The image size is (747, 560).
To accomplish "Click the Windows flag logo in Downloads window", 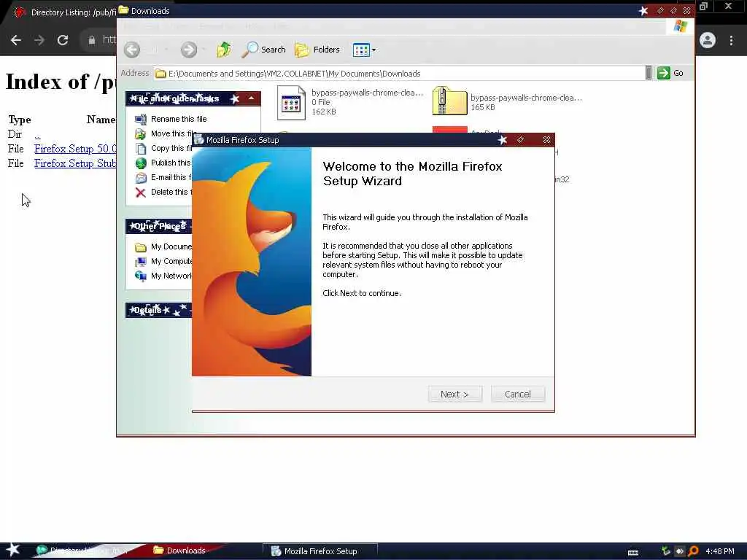I will coord(681,26).
